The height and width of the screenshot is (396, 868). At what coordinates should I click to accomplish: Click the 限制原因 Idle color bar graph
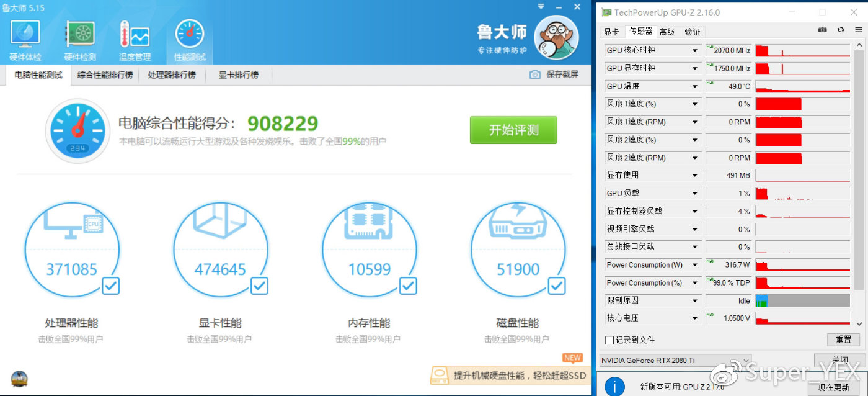click(803, 300)
